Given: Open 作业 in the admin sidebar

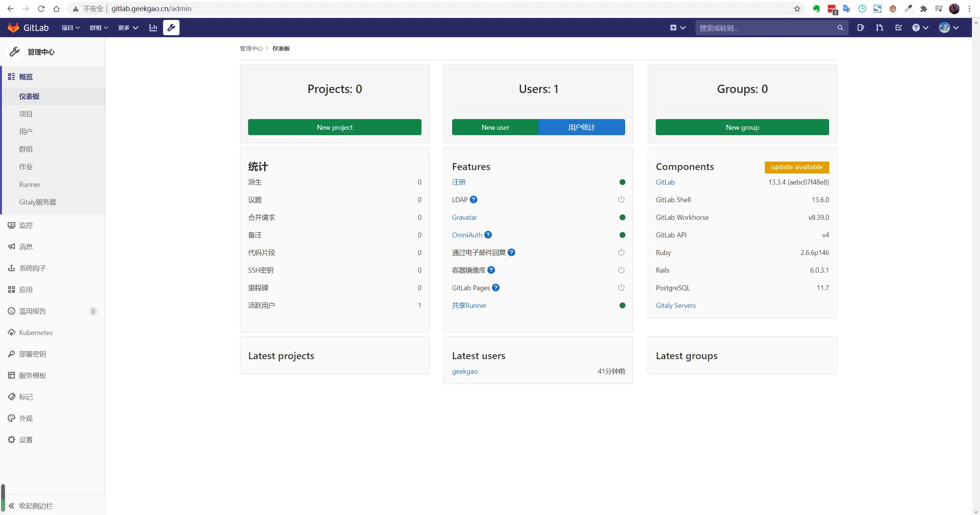Looking at the screenshot, I should (x=53, y=167).
